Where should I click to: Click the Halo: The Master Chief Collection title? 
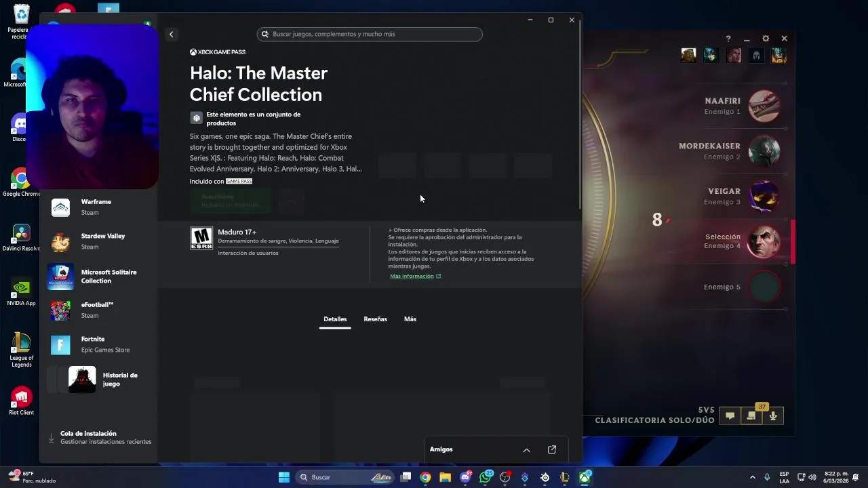click(258, 83)
